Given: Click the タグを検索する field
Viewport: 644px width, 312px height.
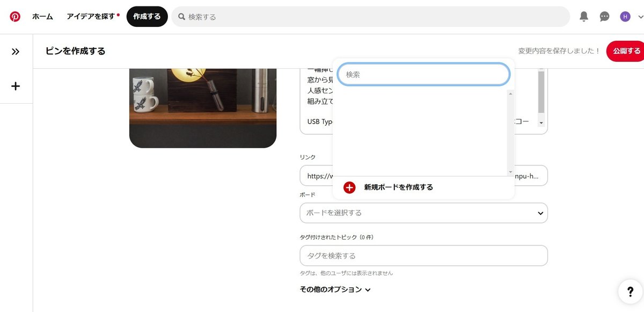Looking at the screenshot, I should (x=423, y=256).
